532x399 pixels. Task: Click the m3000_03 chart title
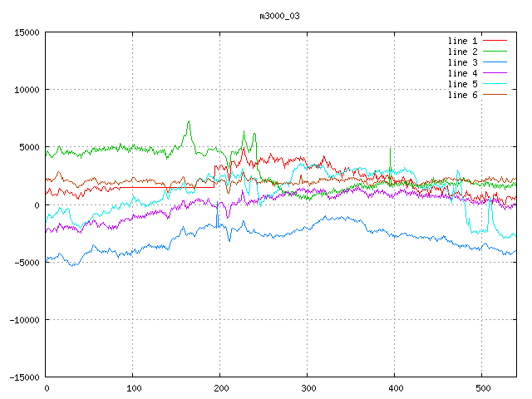pyautogui.click(x=266, y=16)
